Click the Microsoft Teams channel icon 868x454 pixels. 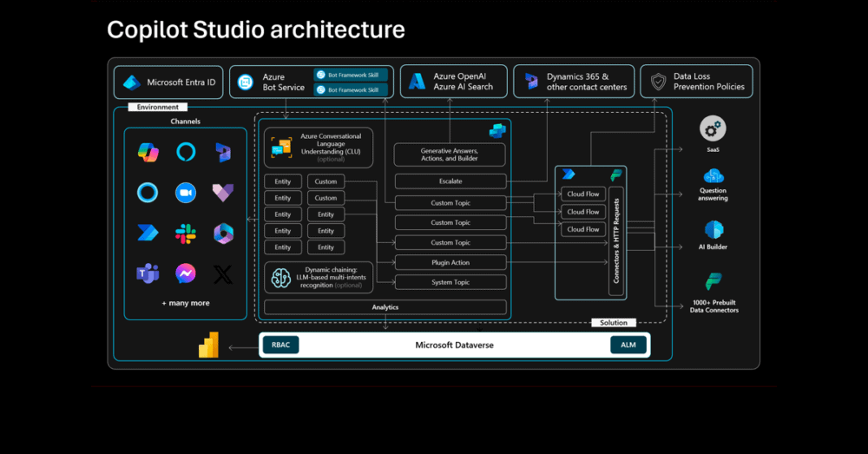(x=148, y=274)
